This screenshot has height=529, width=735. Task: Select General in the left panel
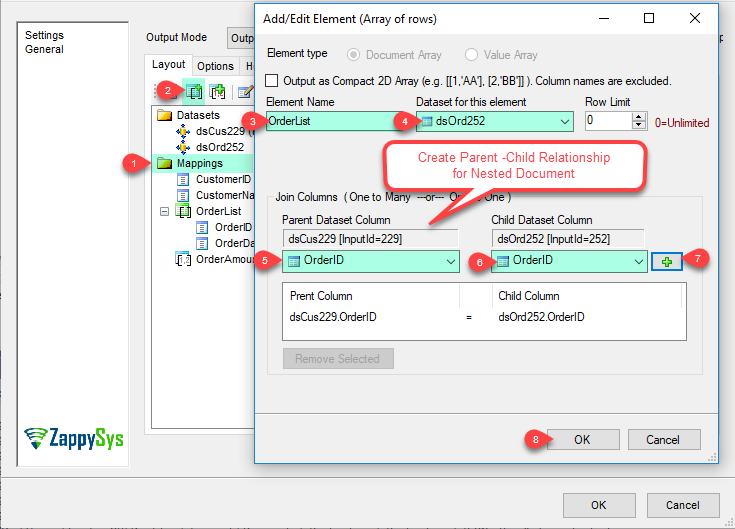pos(45,49)
